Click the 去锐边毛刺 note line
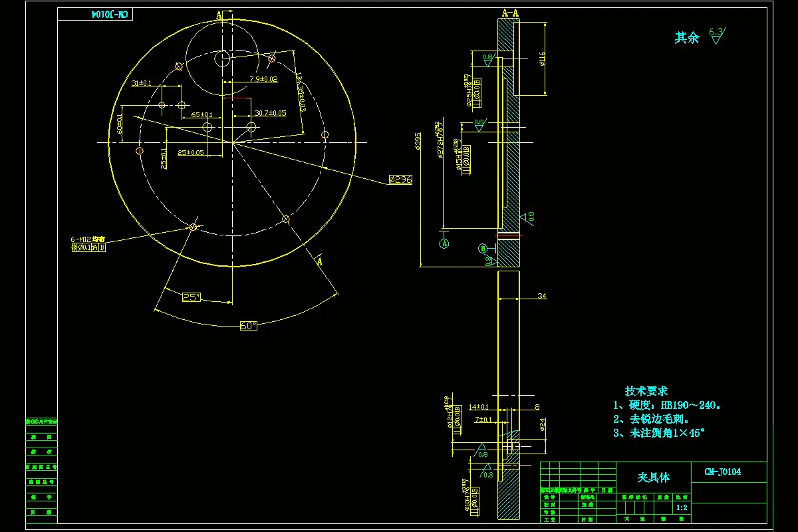798x532 pixels. click(x=650, y=419)
